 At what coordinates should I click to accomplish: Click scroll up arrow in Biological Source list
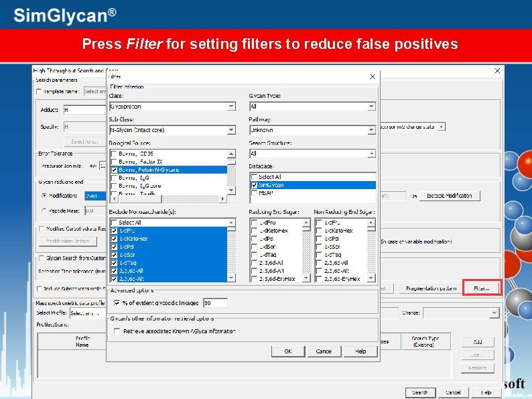click(231, 154)
